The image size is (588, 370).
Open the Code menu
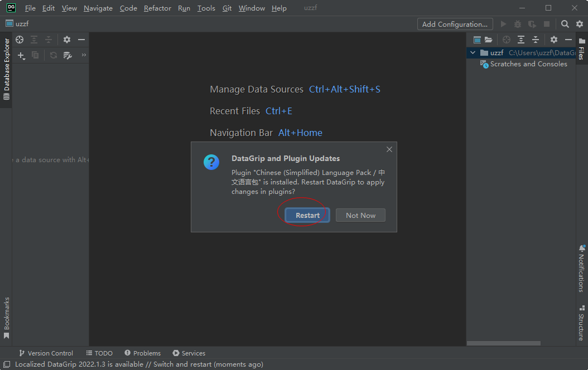click(128, 8)
